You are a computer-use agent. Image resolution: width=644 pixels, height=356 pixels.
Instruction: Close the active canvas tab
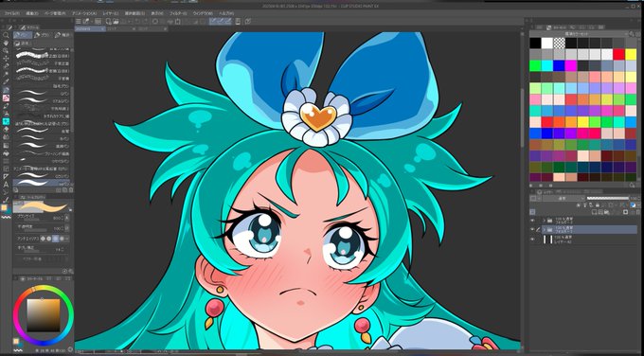(x=102, y=29)
